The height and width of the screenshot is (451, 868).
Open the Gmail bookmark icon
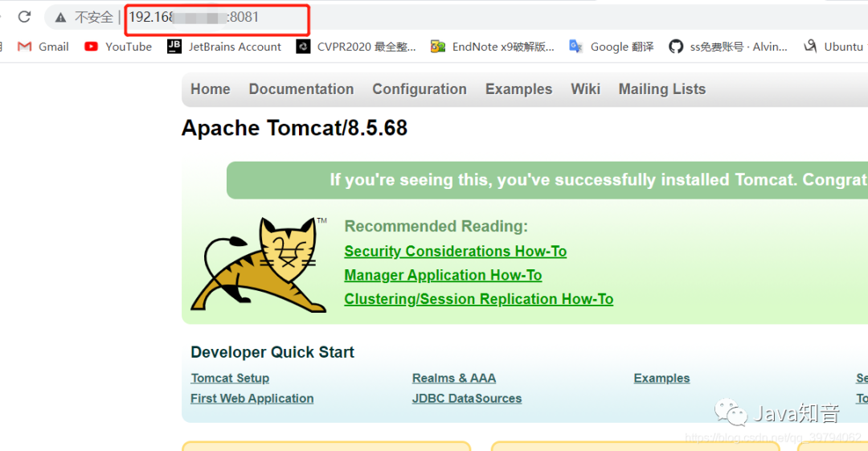pyautogui.click(x=24, y=47)
